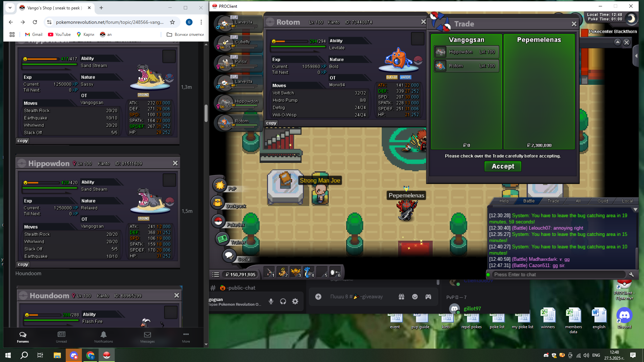Switch to Help chat tab
The width and height of the screenshot is (644, 362).
pos(504,201)
